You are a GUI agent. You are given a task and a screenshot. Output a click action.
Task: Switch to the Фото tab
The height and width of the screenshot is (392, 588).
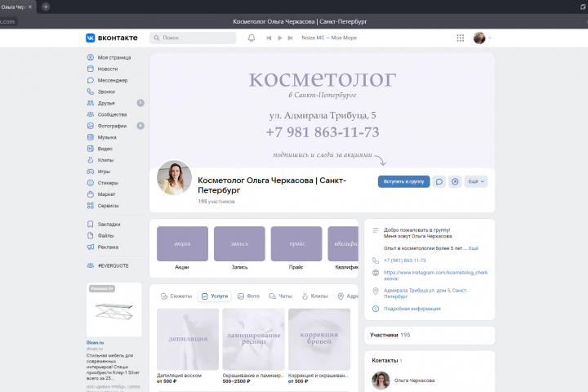pyautogui.click(x=248, y=296)
